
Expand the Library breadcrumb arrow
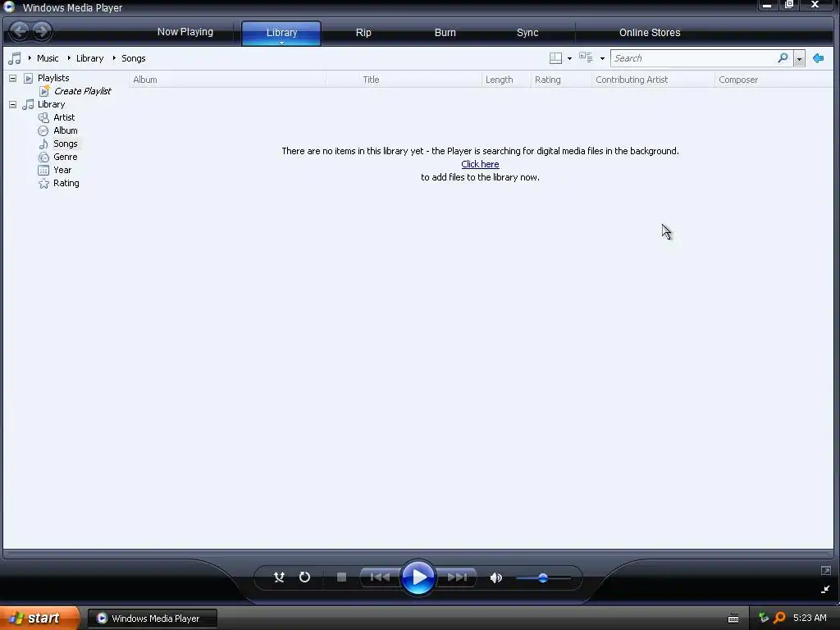pyautogui.click(x=69, y=58)
